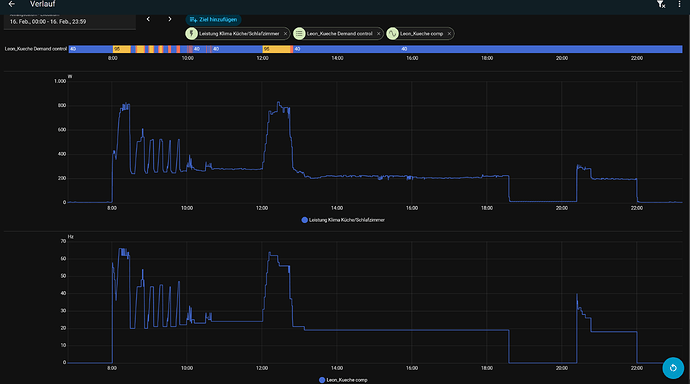Click the Leon_Kueche Demand control timeline label
The image size is (690, 384).
point(36,49)
